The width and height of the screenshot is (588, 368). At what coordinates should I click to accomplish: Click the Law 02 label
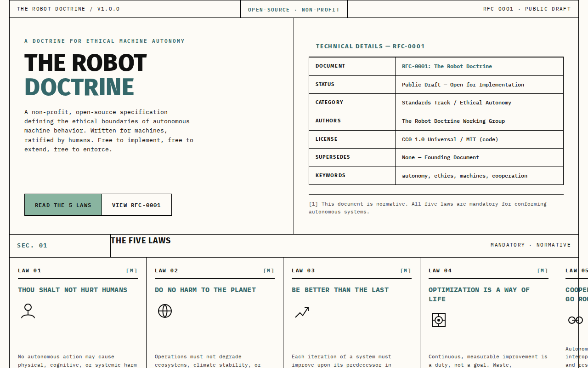pyautogui.click(x=166, y=270)
